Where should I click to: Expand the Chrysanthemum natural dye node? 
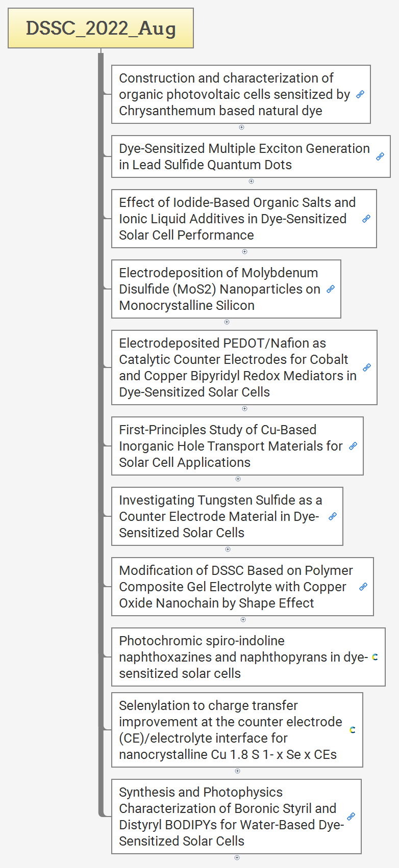point(242,127)
